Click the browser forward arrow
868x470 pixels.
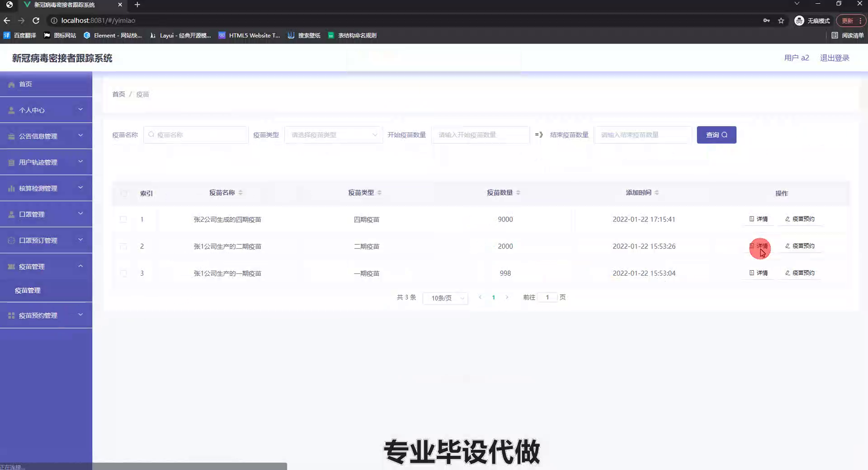click(x=21, y=20)
